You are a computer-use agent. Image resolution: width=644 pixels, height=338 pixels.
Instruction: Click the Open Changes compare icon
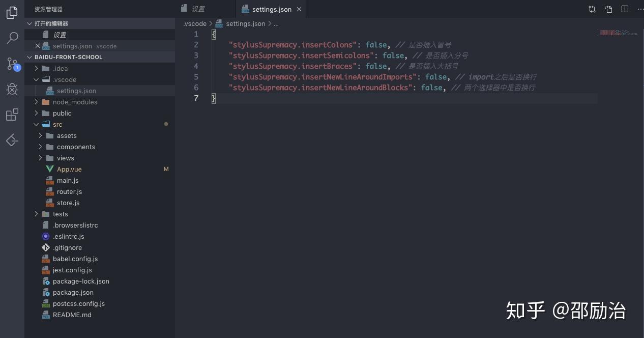(x=592, y=9)
